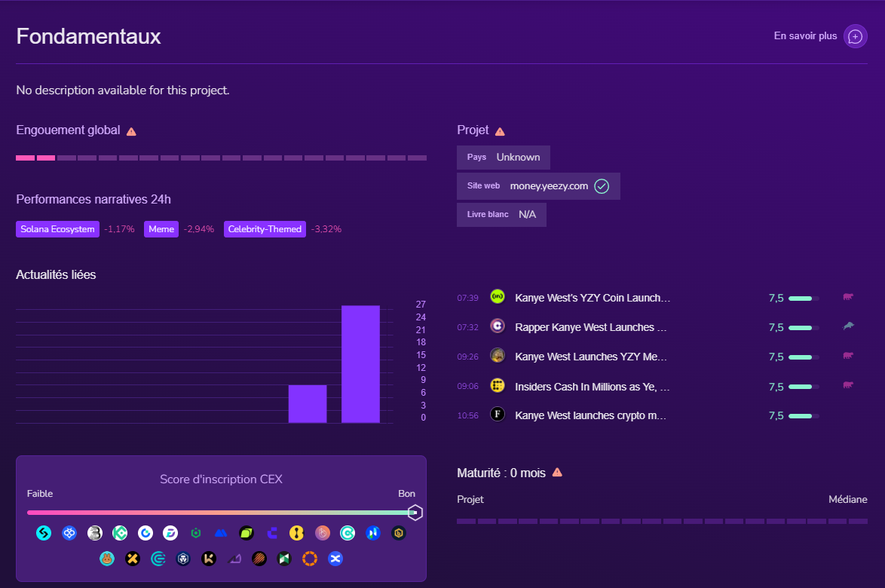Select the Solana Ecosystem narrative tag
Screen dimensions: 885x588
(57, 229)
